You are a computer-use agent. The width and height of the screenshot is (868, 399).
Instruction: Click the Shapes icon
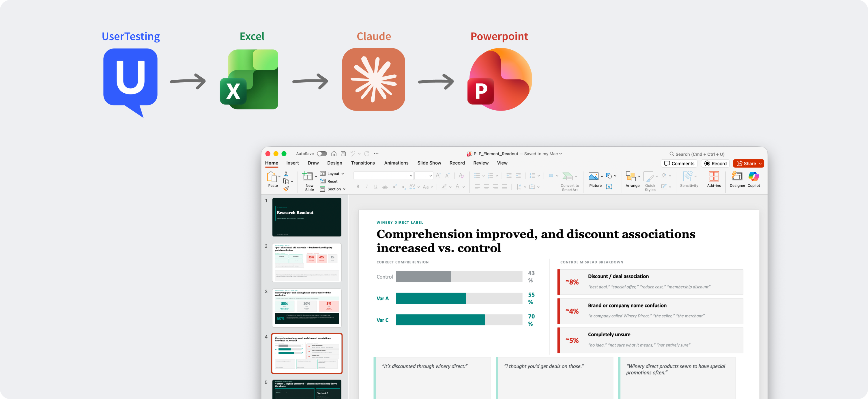pyautogui.click(x=609, y=176)
